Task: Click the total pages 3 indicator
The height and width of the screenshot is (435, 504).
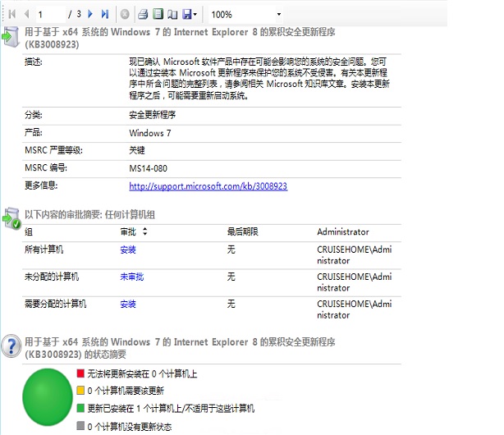Action: (x=79, y=14)
